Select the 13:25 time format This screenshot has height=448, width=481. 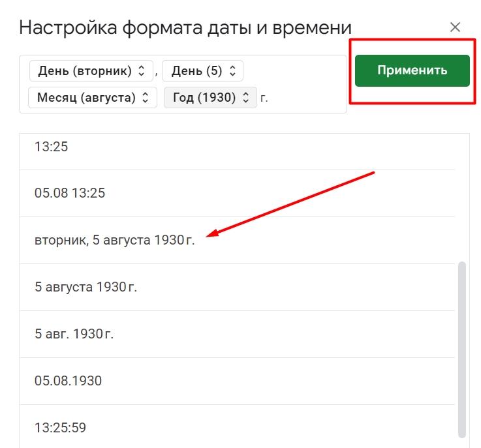tap(51, 147)
